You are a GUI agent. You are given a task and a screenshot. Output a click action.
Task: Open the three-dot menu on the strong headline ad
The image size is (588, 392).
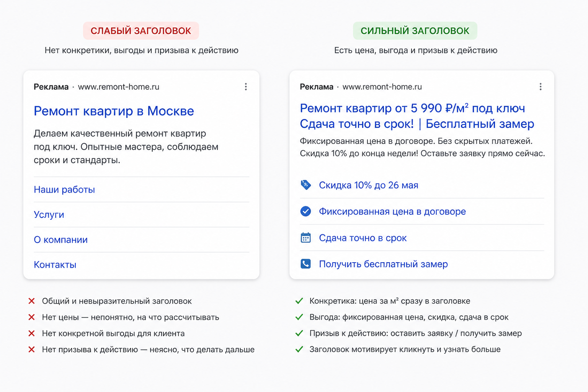coord(541,87)
